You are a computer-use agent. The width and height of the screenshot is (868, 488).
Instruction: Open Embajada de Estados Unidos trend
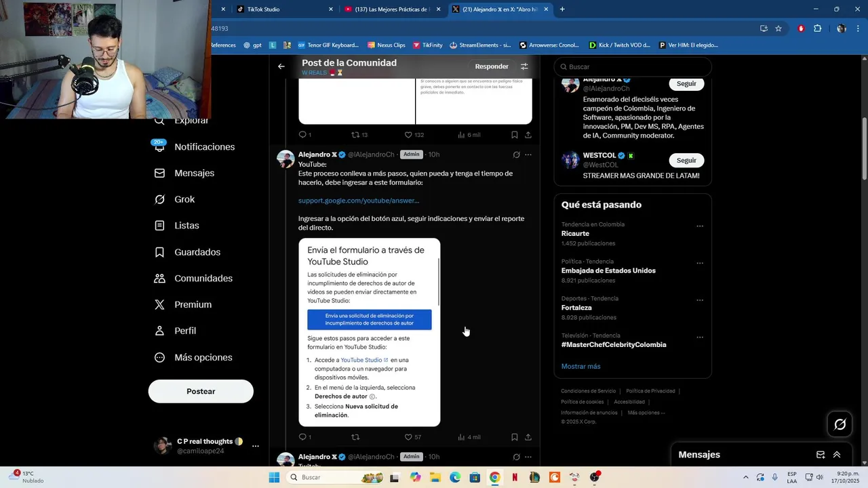(608, 270)
